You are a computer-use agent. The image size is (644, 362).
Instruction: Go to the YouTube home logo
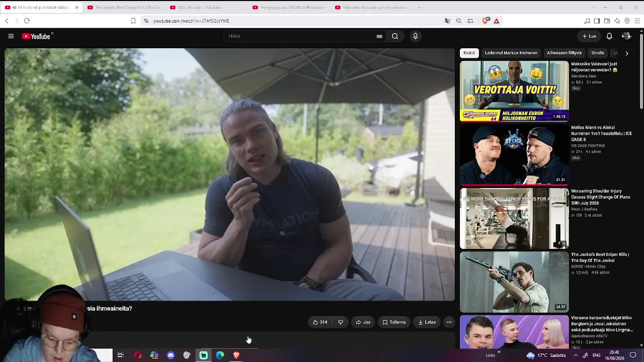point(36,36)
